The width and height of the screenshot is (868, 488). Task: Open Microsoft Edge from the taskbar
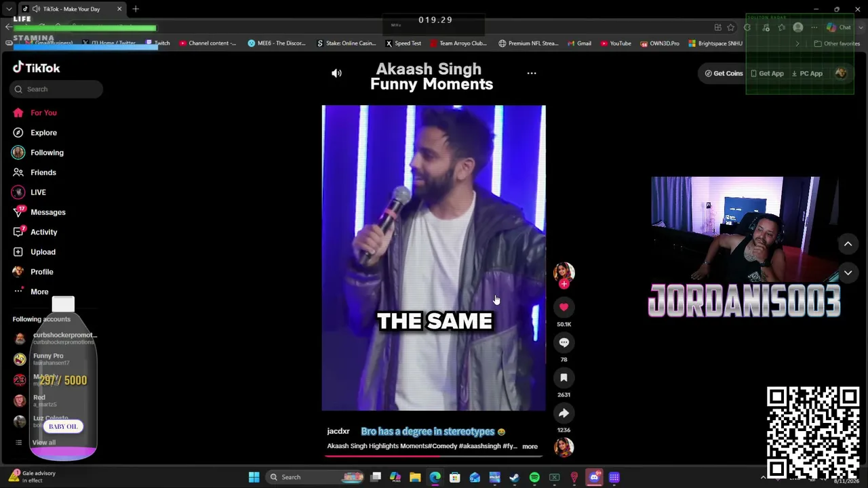[x=435, y=477]
